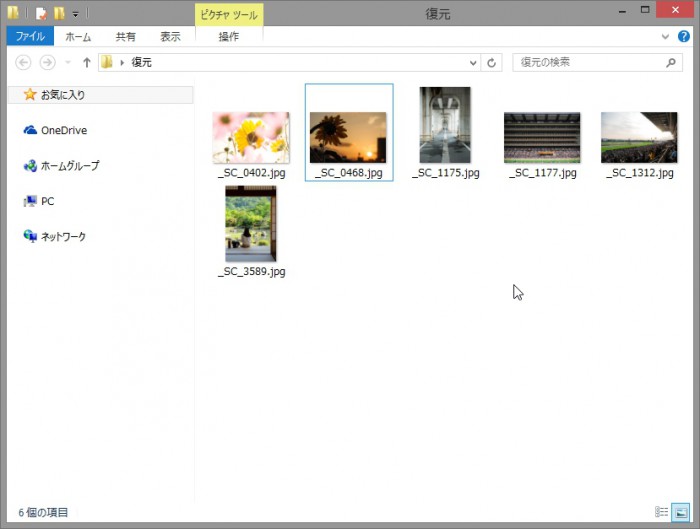Click the folder icon in title bar

[13, 13]
